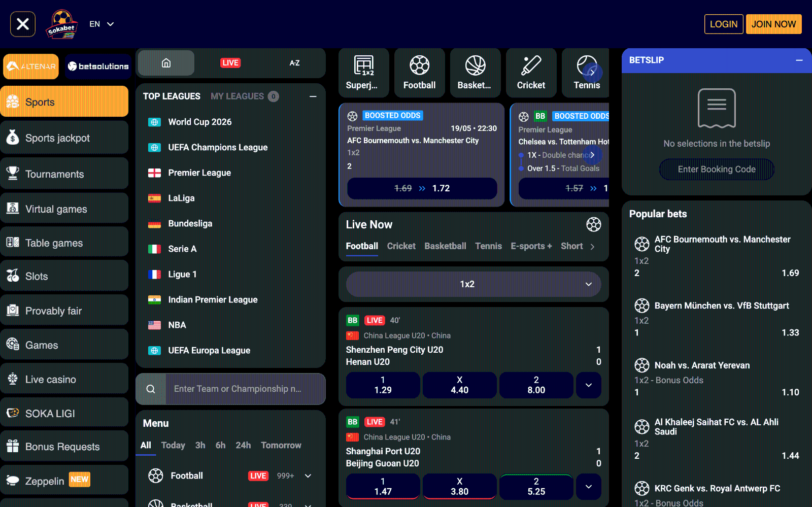Click the LOGIN button
The image size is (812, 507).
click(x=724, y=24)
